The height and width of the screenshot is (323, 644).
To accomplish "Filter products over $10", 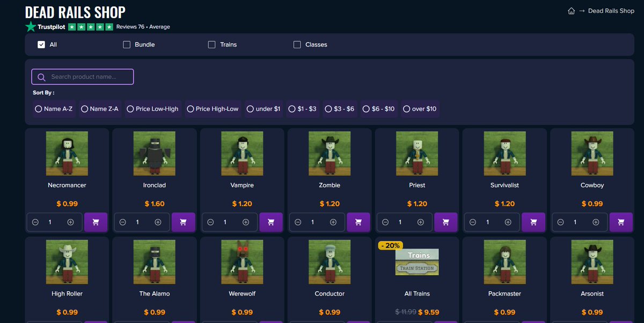I will click(420, 109).
